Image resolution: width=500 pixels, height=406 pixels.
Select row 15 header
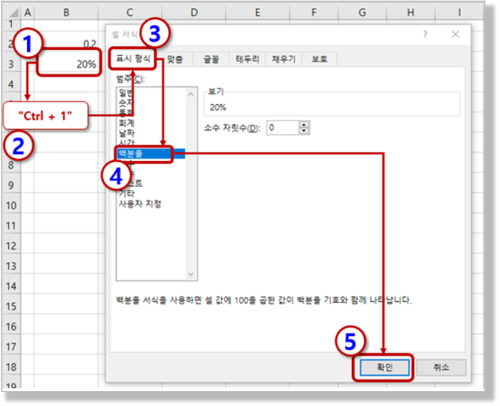(x=11, y=306)
